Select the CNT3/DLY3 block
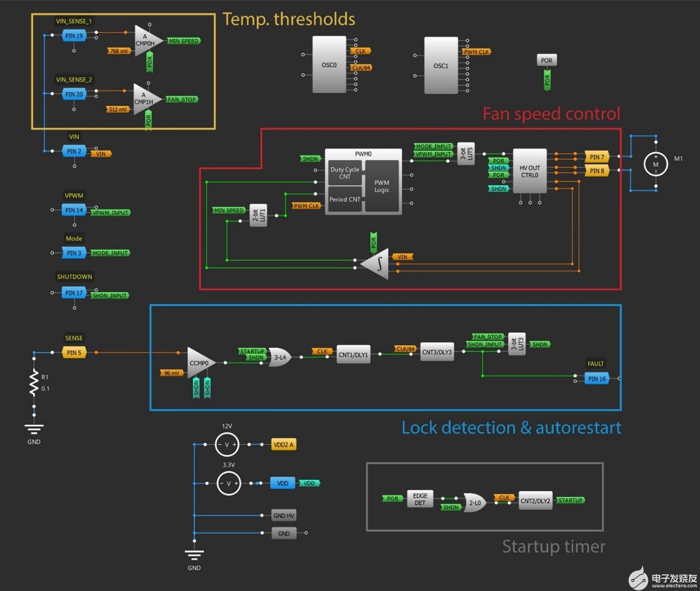The image size is (700, 591). click(x=437, y=352)
